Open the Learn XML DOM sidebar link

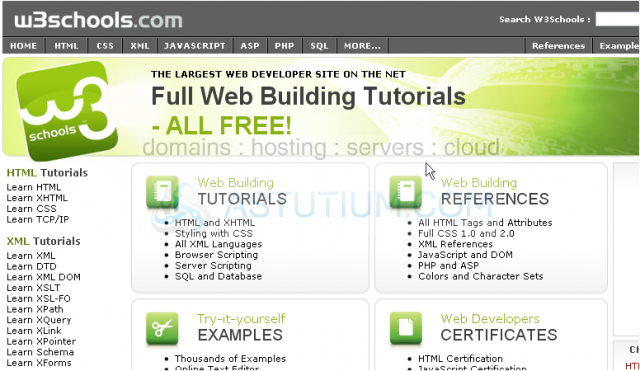(x=43, y=277)
